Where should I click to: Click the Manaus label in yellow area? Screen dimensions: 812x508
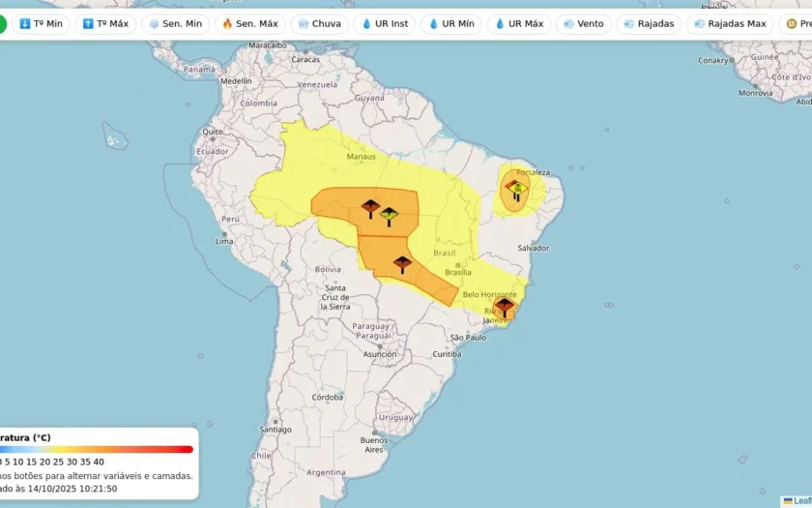(x=361, y=157)
